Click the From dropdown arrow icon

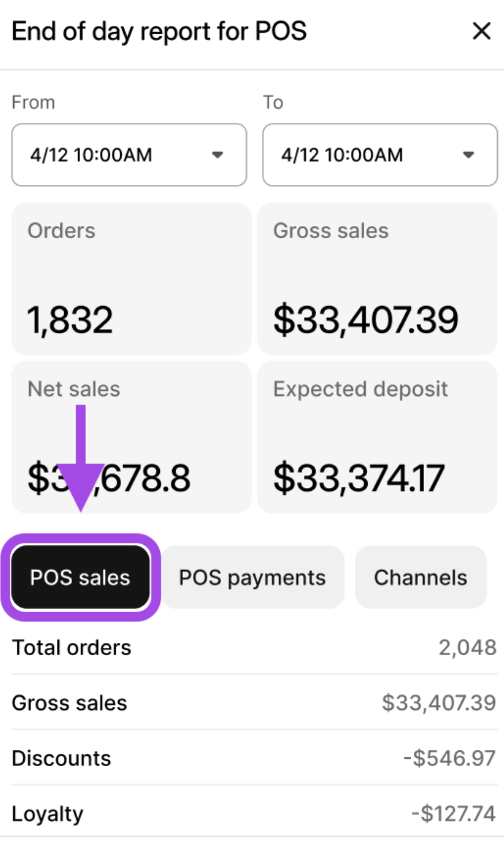click(217, 155)
